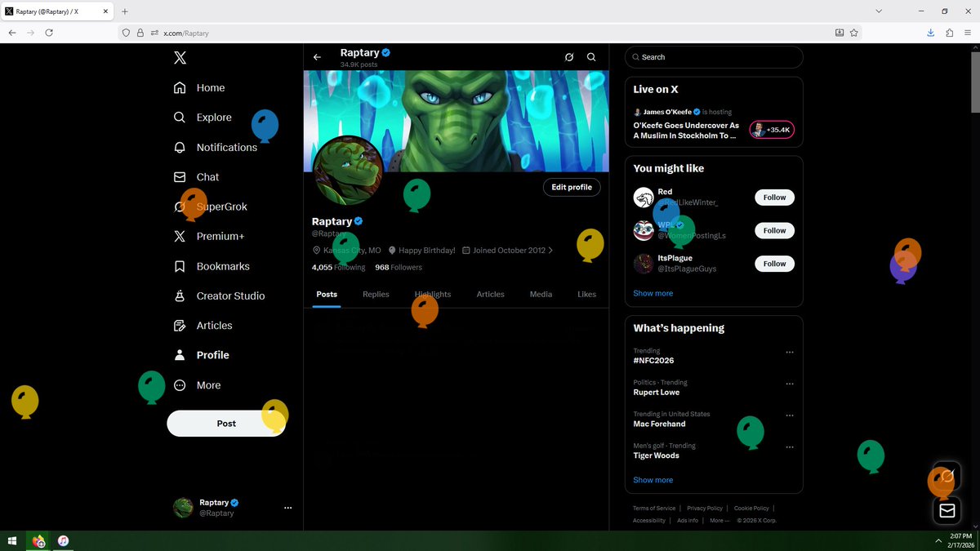This screenshot has width=980, height=551.
Task: Click the Post button
Action: click(x=226, y=423)
